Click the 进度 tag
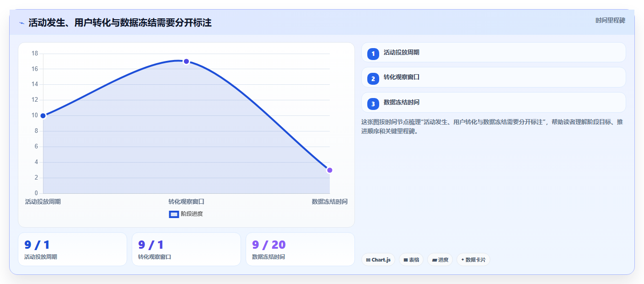 [x=440, y=260]
